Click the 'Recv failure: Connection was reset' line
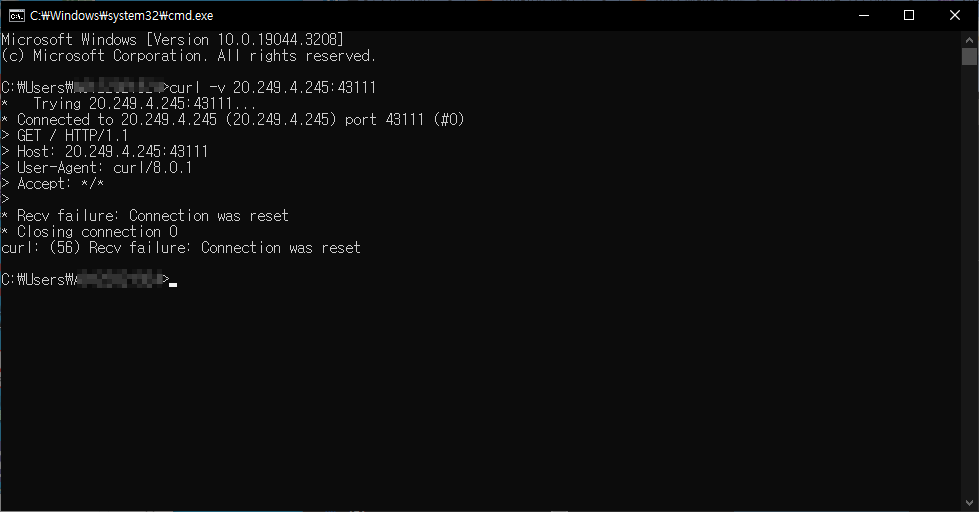 click(x=145, y=216)
